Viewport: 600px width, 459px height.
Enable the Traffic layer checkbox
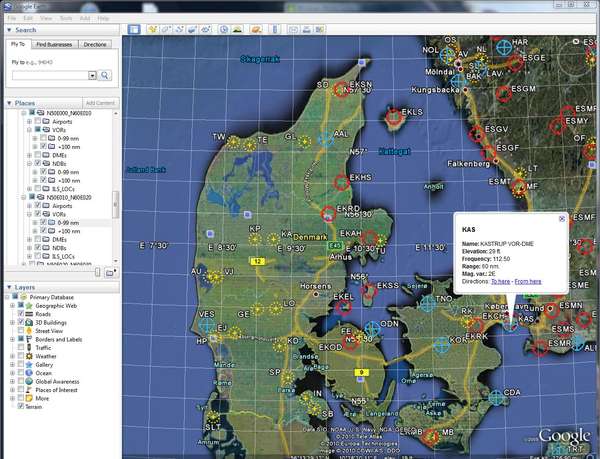point(21,347)
